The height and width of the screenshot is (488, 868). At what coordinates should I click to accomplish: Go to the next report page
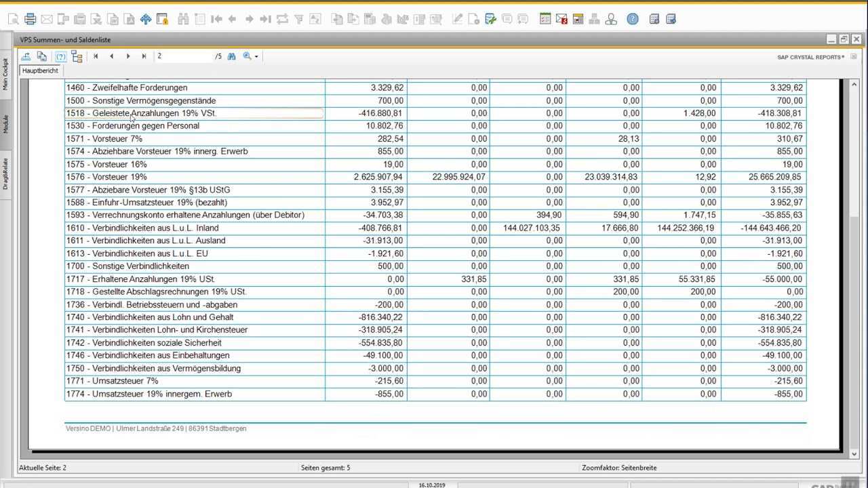pos(128,56)
